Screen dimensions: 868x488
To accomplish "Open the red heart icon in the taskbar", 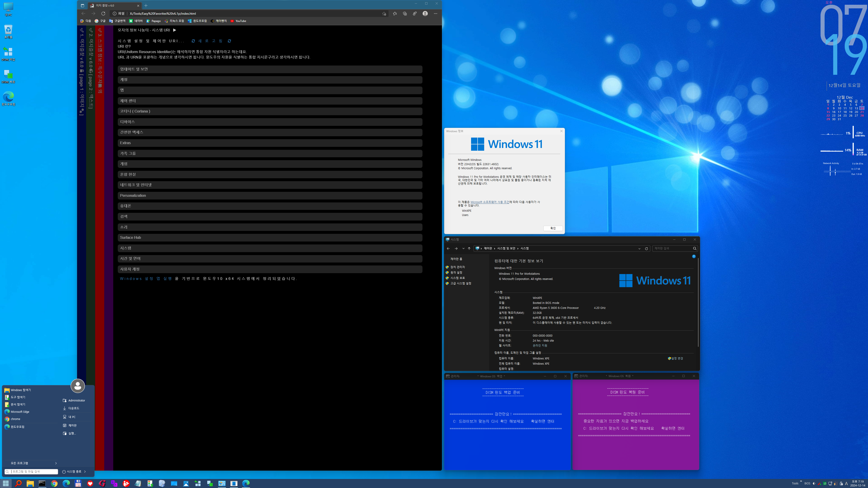I will (x=90, y=483).
